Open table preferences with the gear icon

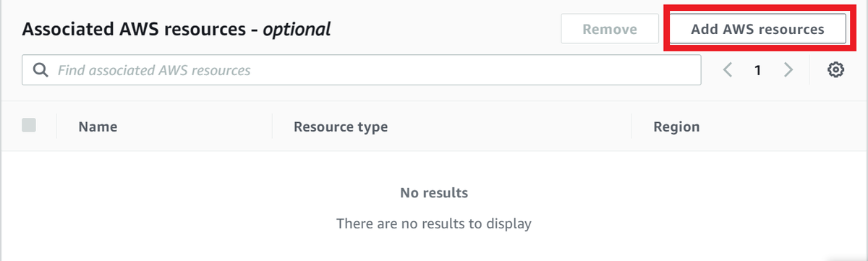tap(836, 70)
